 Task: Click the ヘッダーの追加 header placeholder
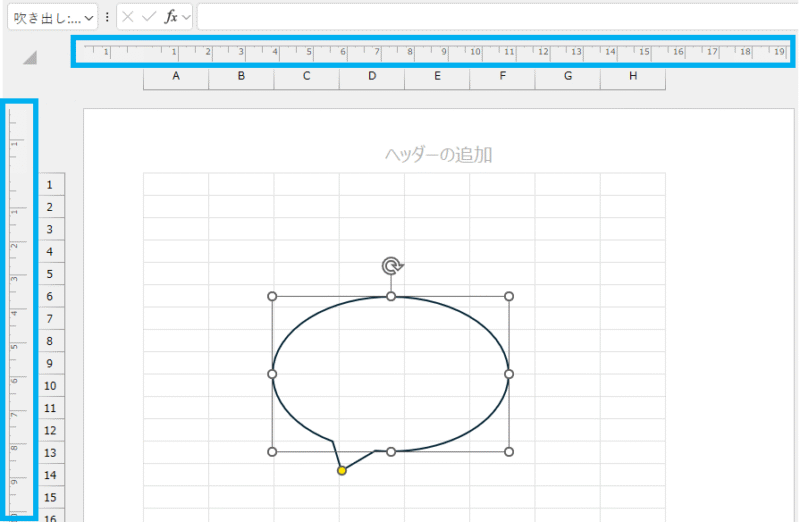point(438,155)
